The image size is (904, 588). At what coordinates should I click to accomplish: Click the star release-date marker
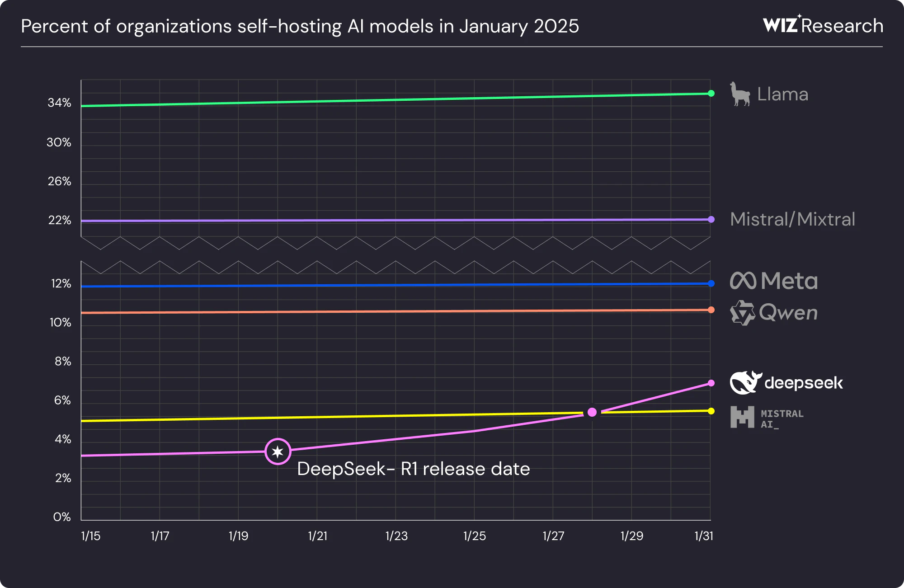pos(278,451)
